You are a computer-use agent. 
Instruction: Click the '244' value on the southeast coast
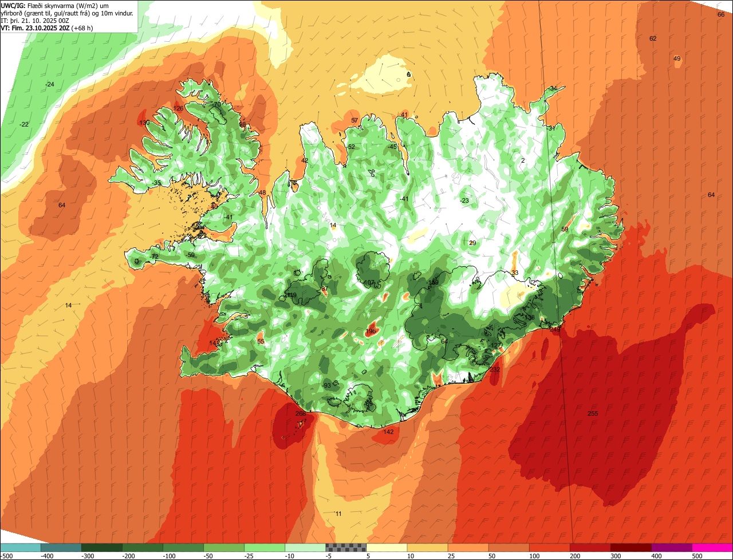(x=555, y=329)
